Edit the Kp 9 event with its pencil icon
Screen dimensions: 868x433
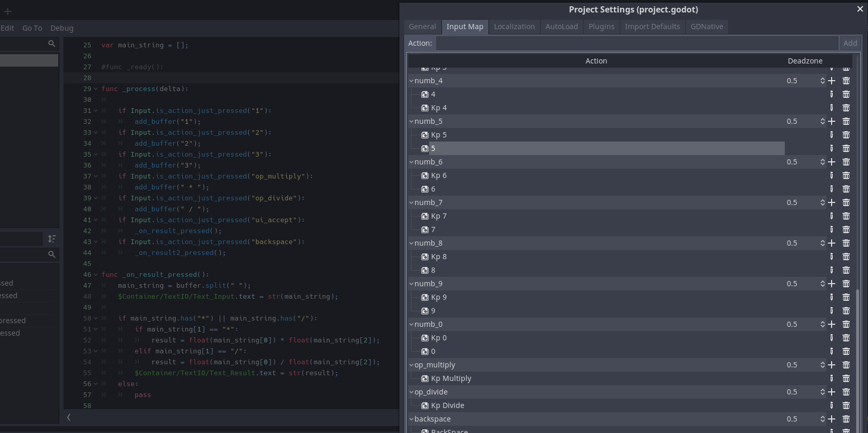(832, 297)
